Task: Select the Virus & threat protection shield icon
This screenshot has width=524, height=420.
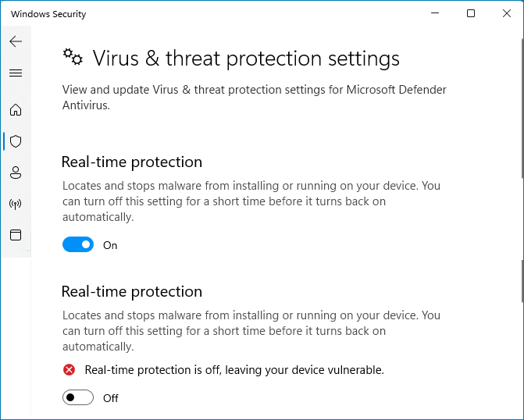Action: click(16, 141)
